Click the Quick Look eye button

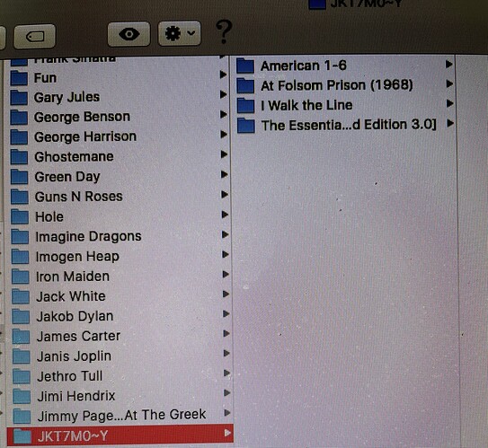pyautogui.click(x=129, y=34)
